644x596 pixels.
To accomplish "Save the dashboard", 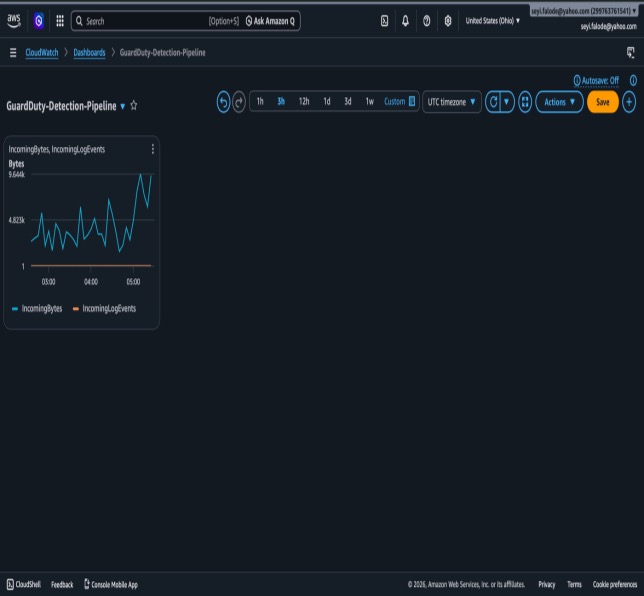I will click(x=603, y=102).
